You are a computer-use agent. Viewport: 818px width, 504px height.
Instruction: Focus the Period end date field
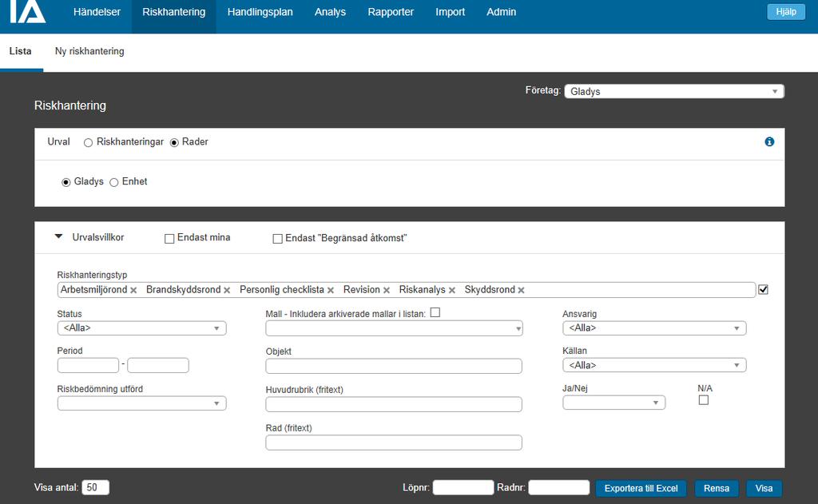click(x=158, y=365)
